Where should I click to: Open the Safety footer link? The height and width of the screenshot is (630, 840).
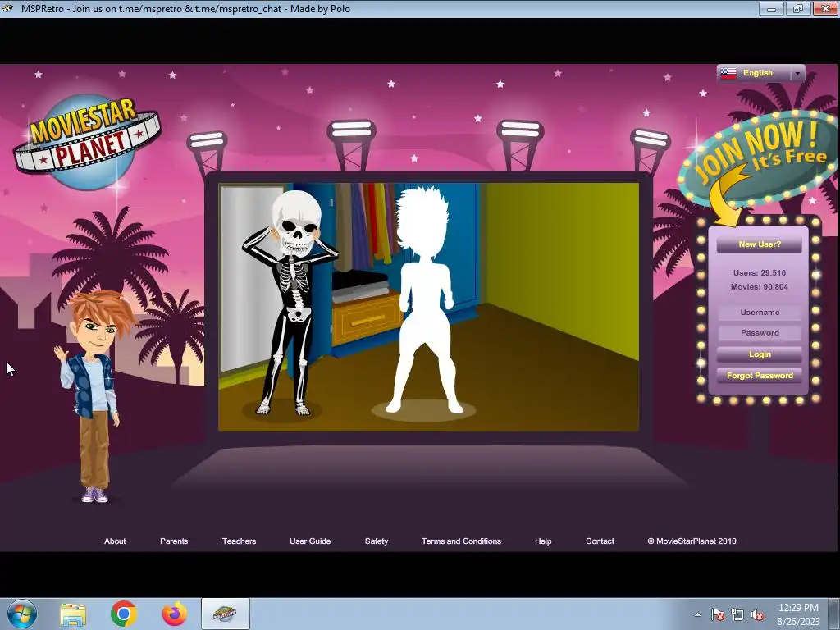coord(377,541)
